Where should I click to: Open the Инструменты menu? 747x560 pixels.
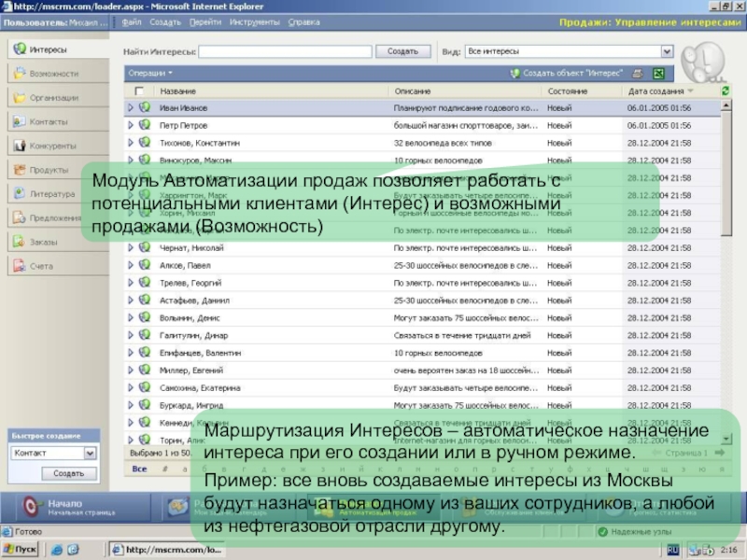255,22
